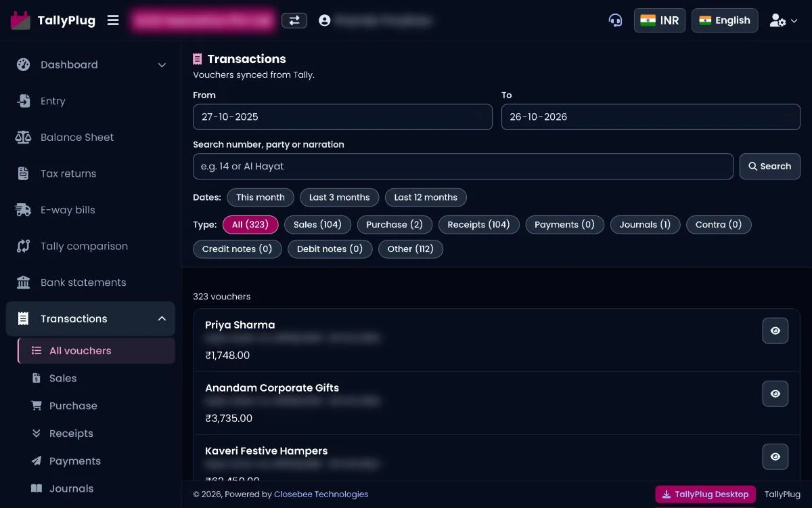This screenshot has height=508, width=812.
Task: Click the Payments paper plane icon
Action: point(37,461)
